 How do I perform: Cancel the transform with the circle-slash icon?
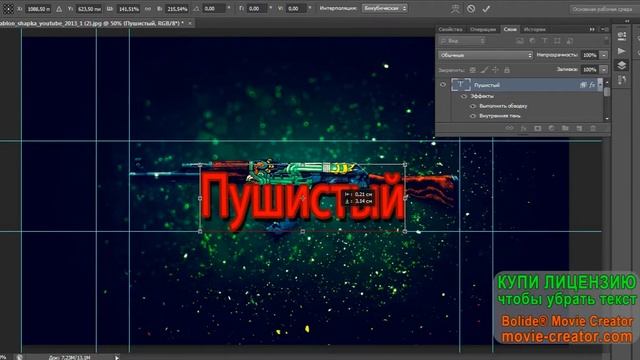[x=471, y=9]
